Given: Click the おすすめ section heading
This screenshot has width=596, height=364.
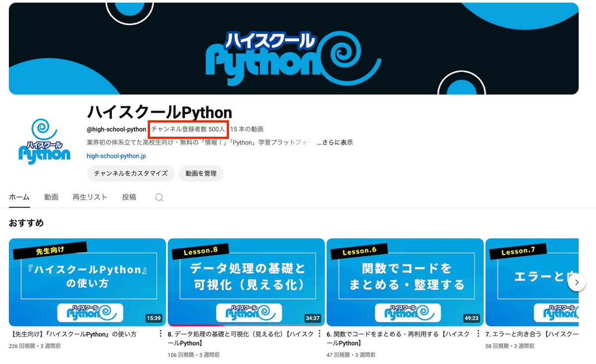Looking at the screenshot, I should point(26,223).
